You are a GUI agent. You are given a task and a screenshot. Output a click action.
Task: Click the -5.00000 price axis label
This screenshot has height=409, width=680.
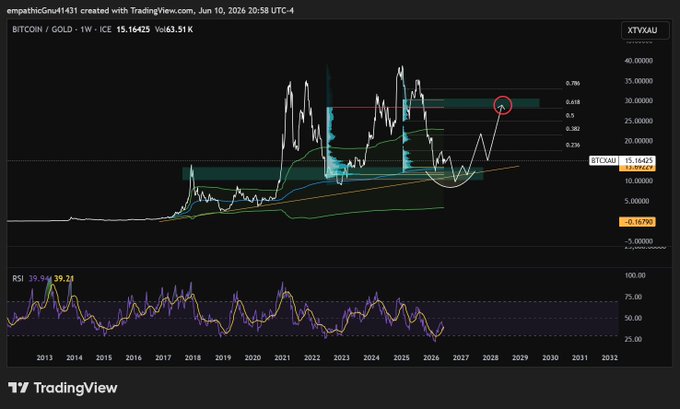[x=638, y=241]
